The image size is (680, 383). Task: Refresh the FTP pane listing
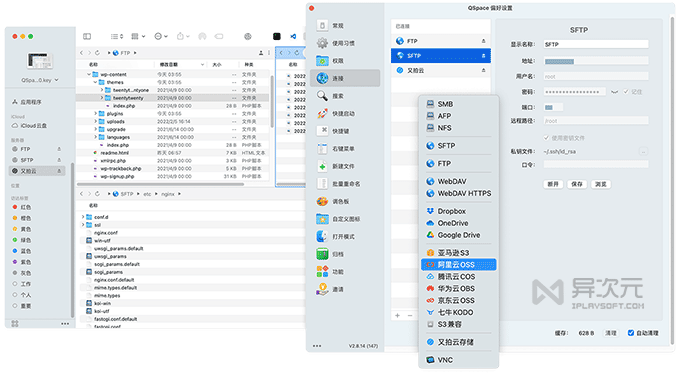tap(97, 53)
